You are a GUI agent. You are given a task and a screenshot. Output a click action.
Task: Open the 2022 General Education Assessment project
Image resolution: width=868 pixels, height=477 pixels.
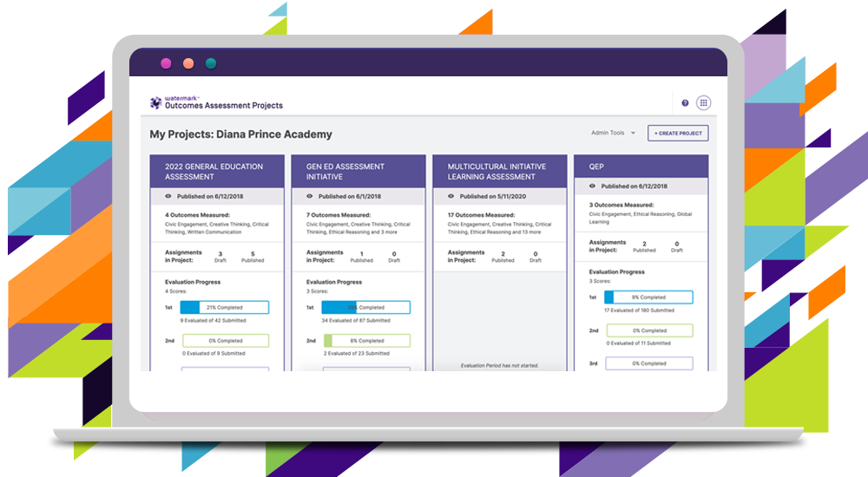[217, 172]
